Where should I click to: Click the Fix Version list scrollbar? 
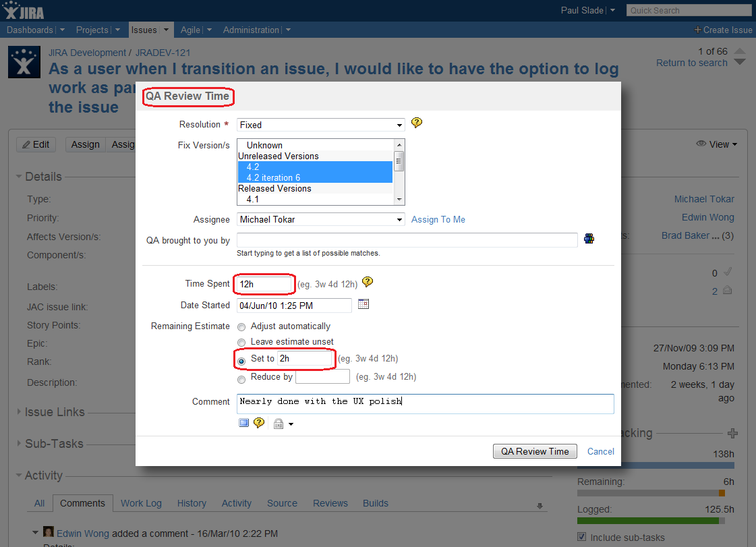coord(399,172)
